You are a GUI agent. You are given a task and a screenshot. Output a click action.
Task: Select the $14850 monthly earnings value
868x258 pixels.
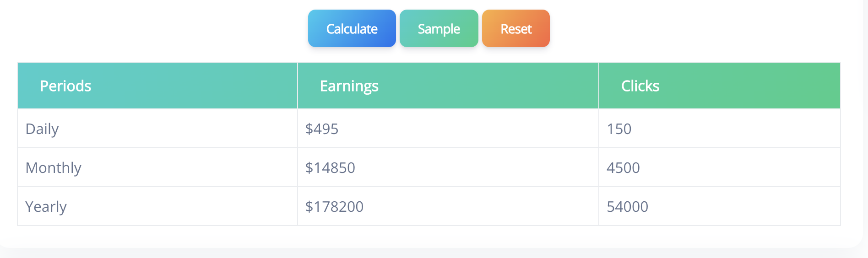point(330,168)
